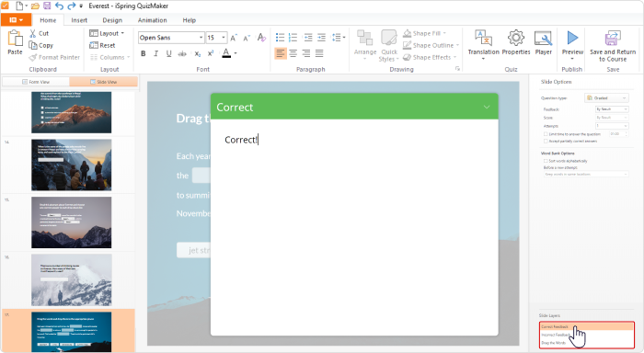The width and height of the screenshot is (644, 353).
Task: Justify the paragraph text
Action: coord(319,53)
